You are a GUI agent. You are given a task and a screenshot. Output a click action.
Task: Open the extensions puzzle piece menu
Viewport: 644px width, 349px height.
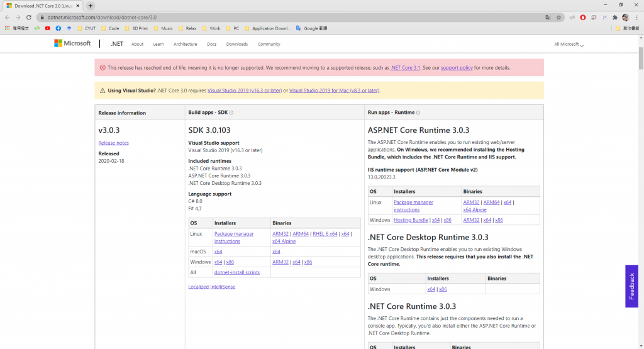pos(615,17)
